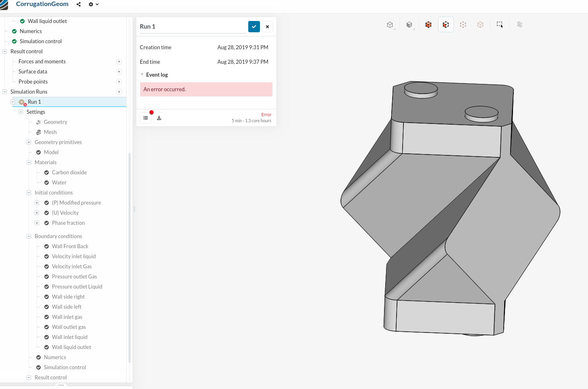Select the Carbon dioxide material item
The image size is (588, 389).
click(x=69, y=172)
